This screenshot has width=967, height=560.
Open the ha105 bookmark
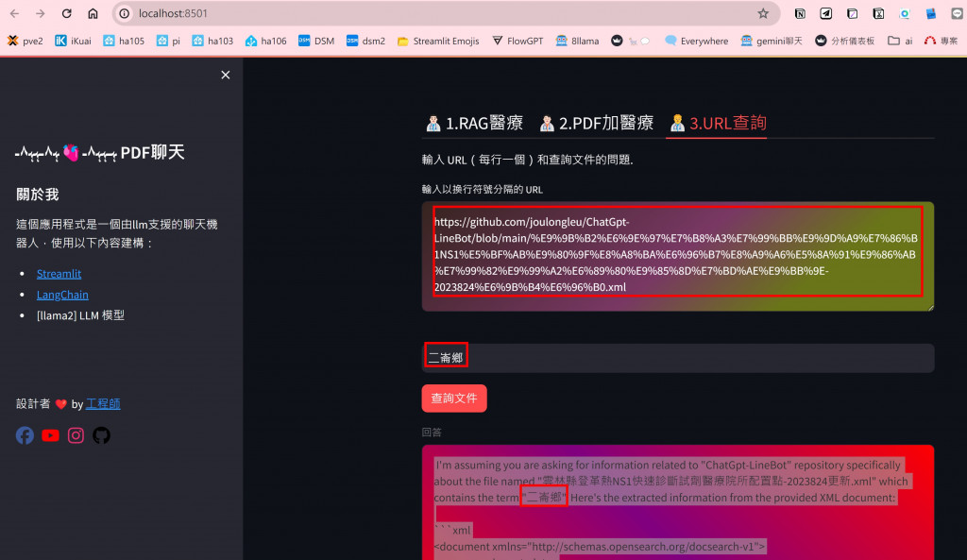124,41
